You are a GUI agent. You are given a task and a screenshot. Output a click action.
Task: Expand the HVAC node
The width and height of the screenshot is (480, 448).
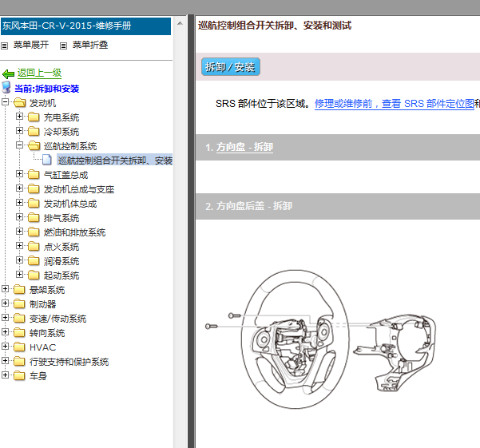point(5,346)
